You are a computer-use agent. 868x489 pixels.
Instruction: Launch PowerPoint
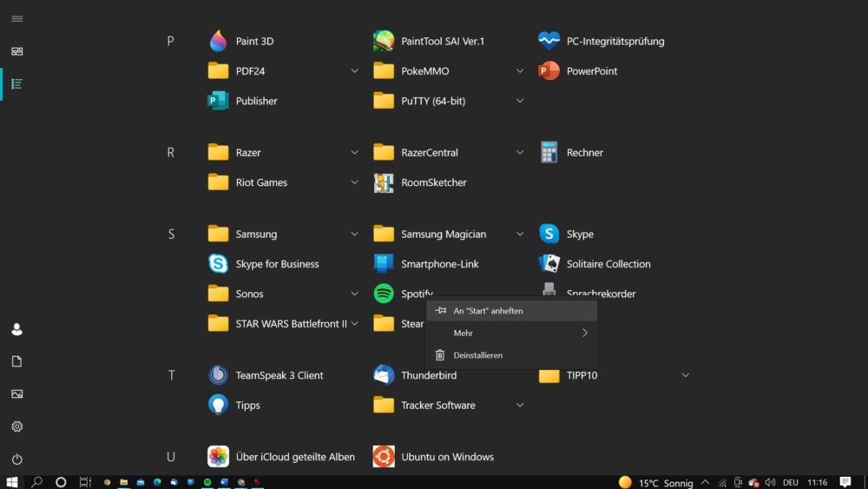pos(577,71)
